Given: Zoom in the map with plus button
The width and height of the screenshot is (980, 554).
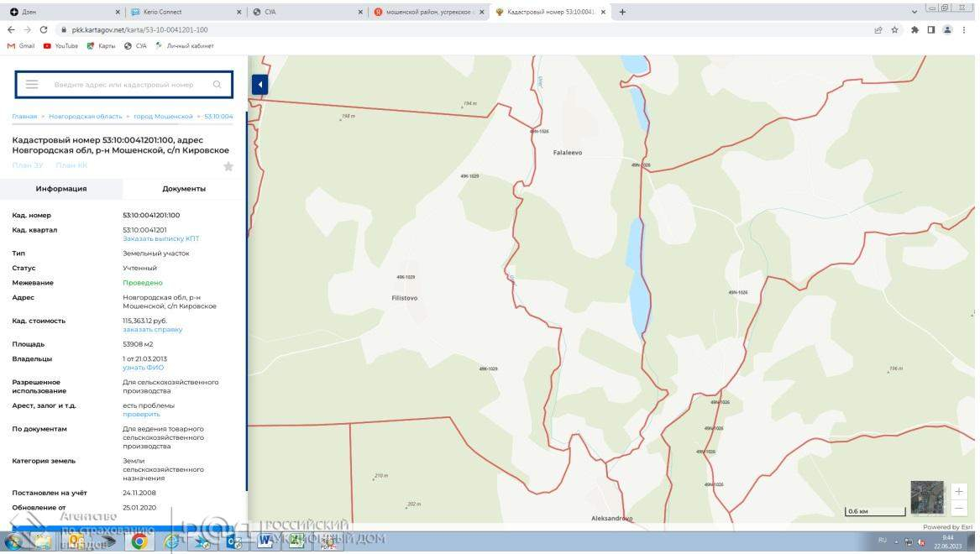Looking at the screenshot, I should point(959,491).
